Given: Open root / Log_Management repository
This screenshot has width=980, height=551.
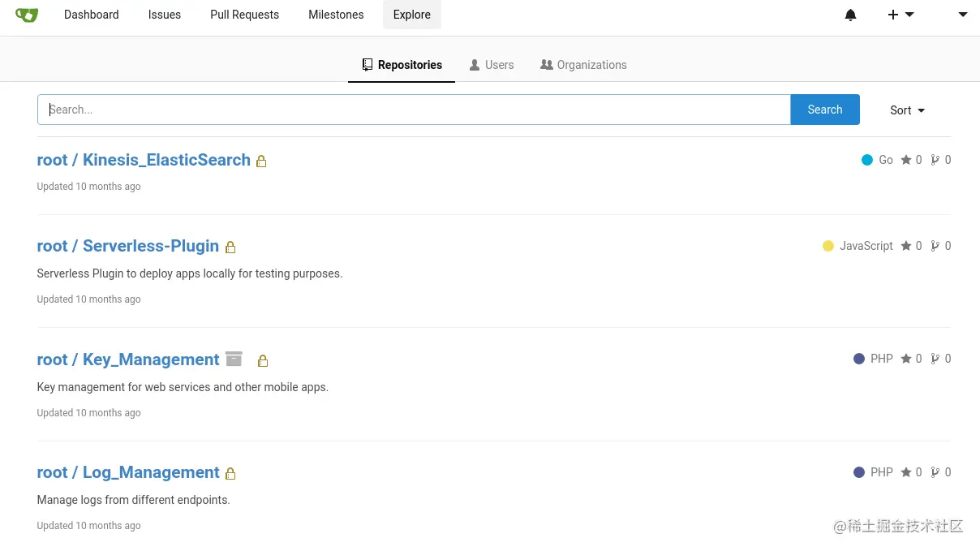Looking at the screenshot, I should 128,472.
